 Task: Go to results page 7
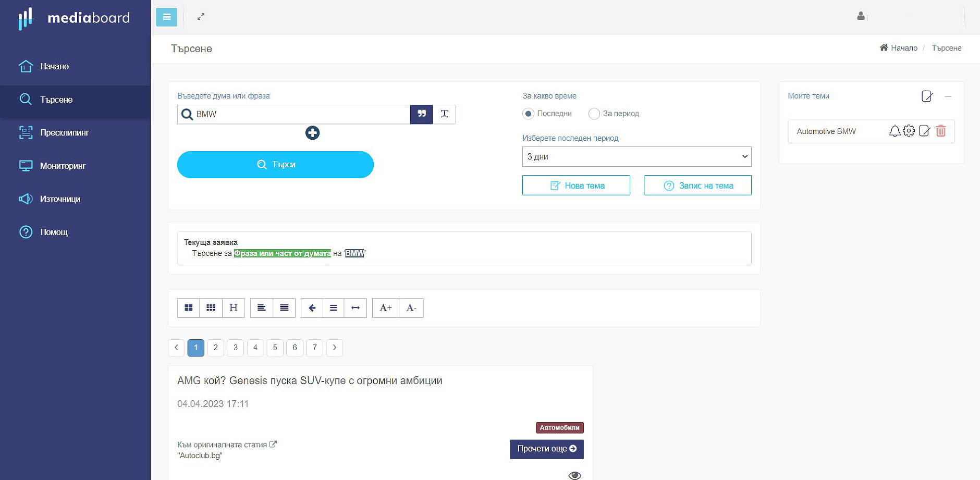tap(315, 348)
